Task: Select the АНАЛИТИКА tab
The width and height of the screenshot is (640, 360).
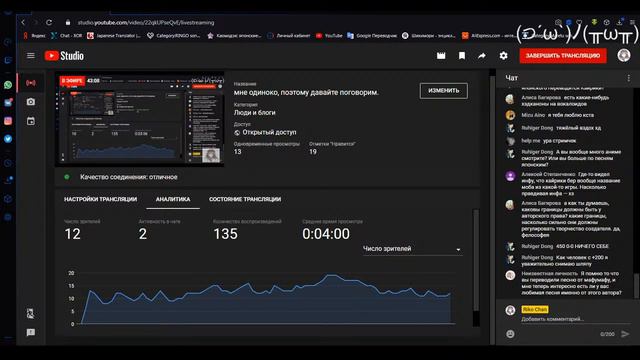Action: click(173, 199)
